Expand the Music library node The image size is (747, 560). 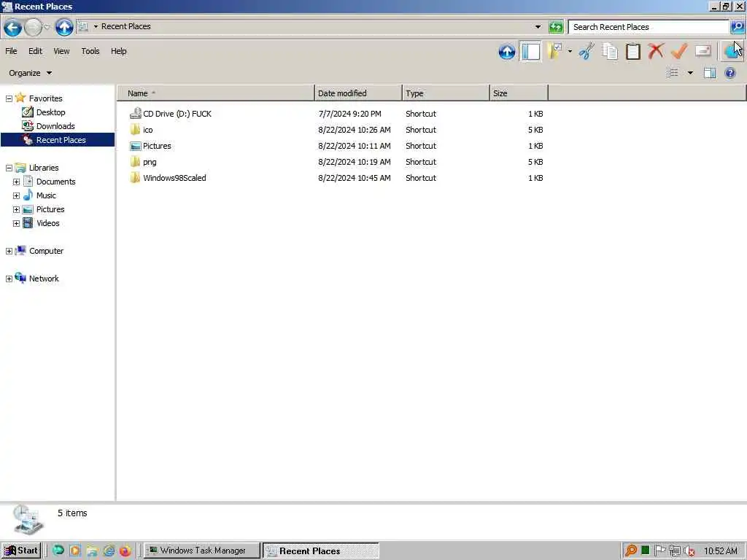[16, 195]
